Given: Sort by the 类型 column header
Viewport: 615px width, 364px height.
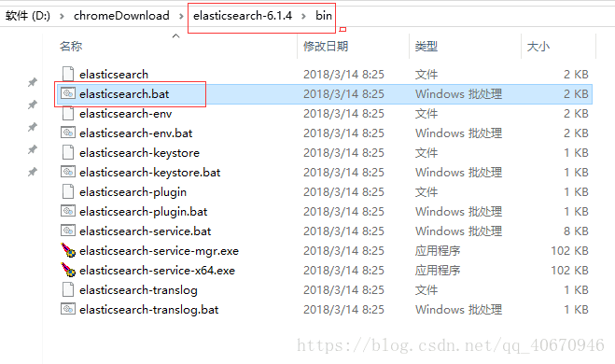Looking at the screenshot, I should pos(426,47).
